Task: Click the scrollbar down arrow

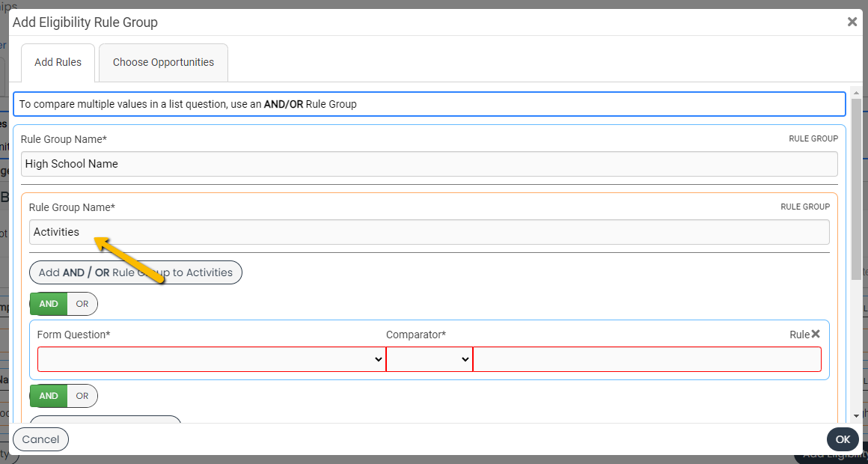Action: (856, 415)
